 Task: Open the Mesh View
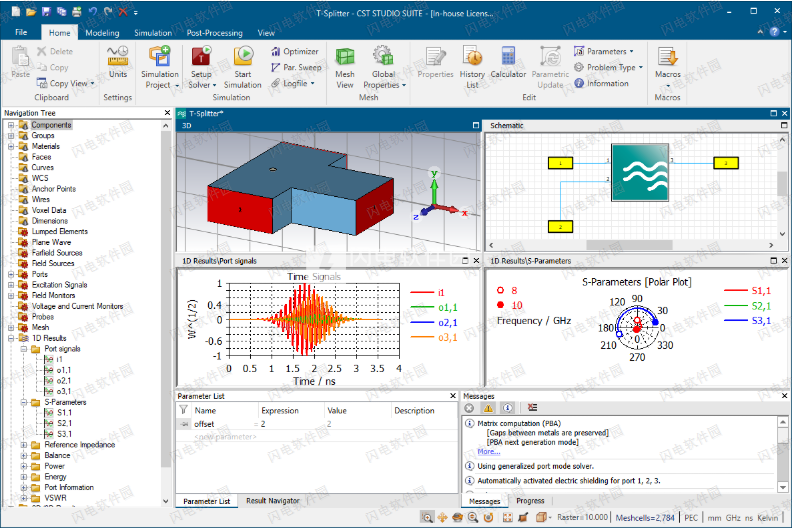[345, 67]
